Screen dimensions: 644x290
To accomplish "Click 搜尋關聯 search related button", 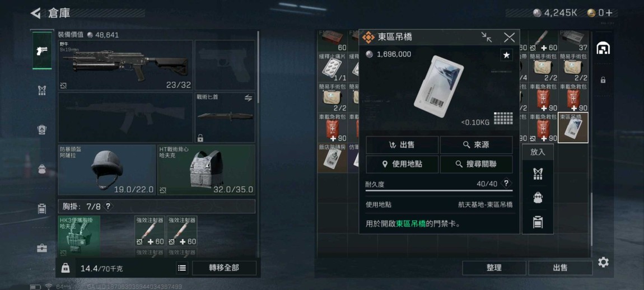I will pyautogui.click(x=476, y=164).
